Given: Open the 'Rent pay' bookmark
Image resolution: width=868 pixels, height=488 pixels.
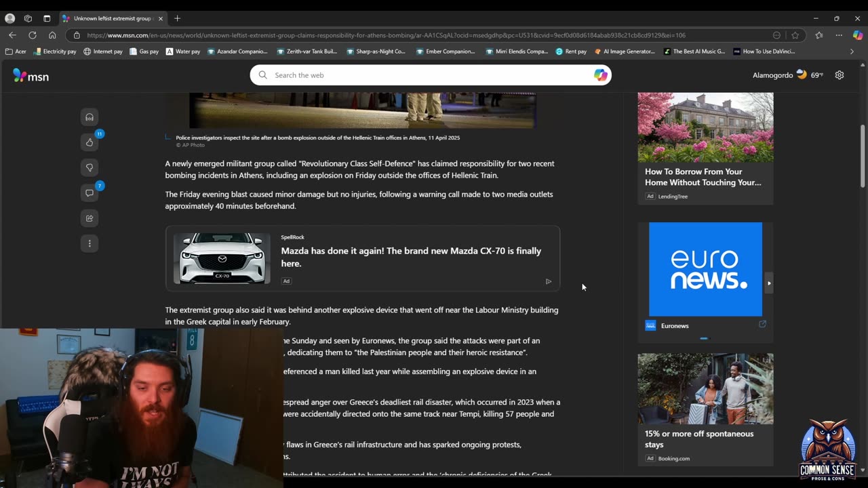Looking at the screenshot, I should (571, 52).
